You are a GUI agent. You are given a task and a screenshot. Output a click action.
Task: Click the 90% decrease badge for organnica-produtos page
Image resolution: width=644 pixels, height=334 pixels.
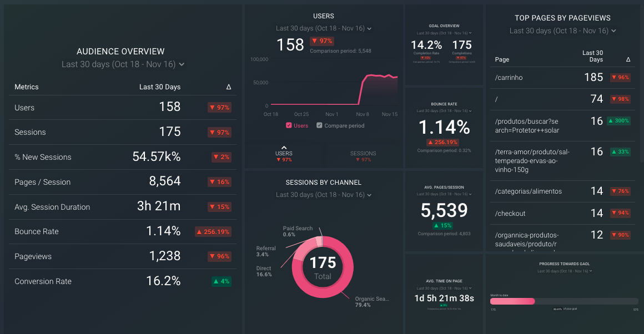620,235
